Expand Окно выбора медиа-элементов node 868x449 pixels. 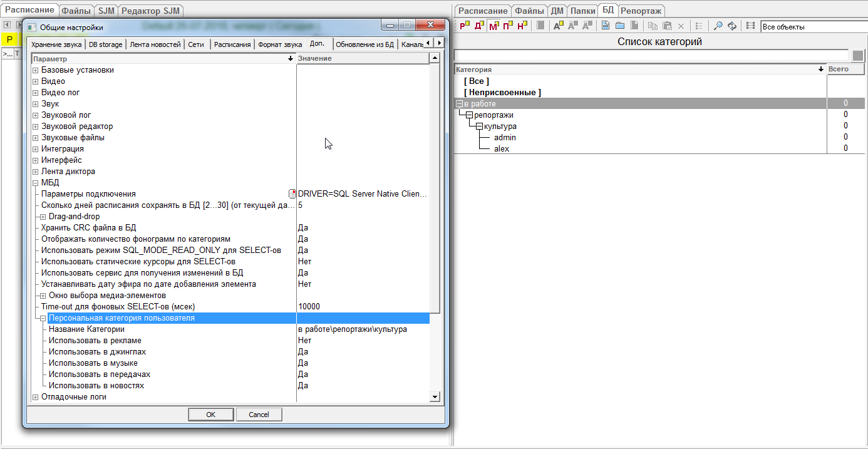43,296
